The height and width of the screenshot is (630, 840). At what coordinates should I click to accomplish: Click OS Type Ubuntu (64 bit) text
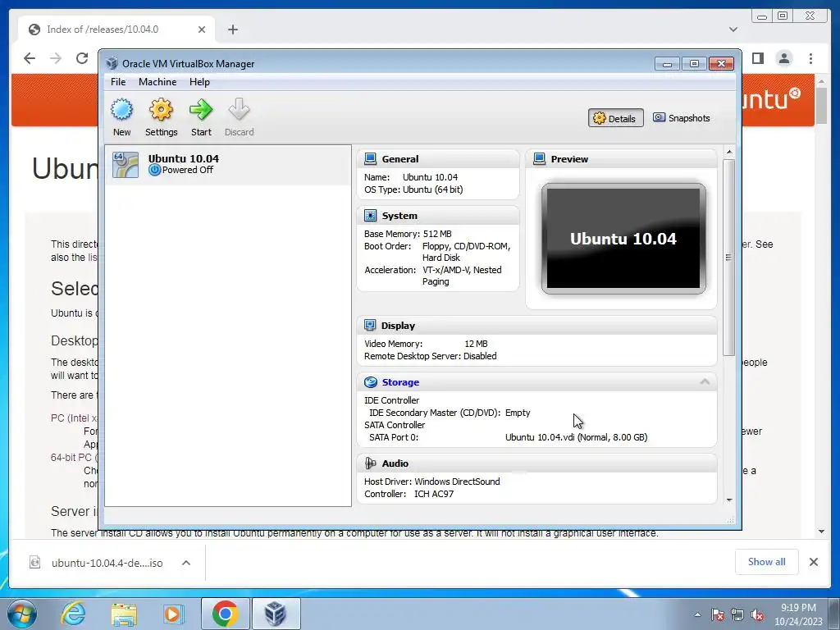[413, 189]
